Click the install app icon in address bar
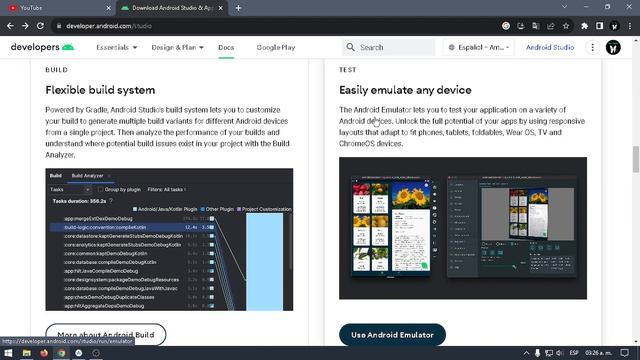The image size is (640, 360). (521, 26)
